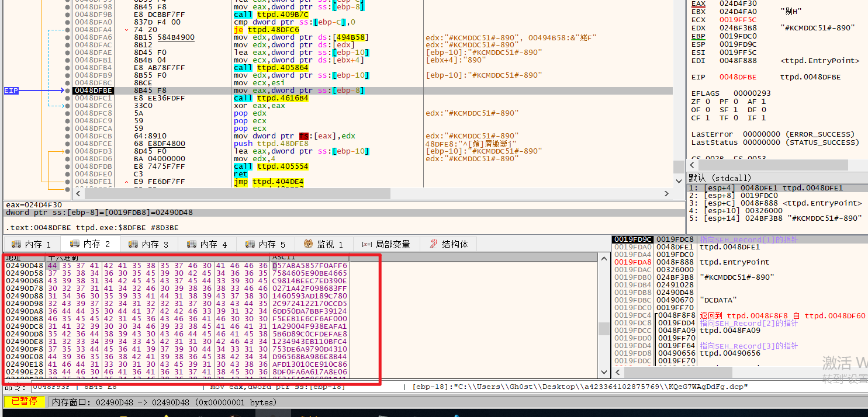
Task: Select argument 1: [esp+4] 0048DFE1
Action: tap(765, 187)
